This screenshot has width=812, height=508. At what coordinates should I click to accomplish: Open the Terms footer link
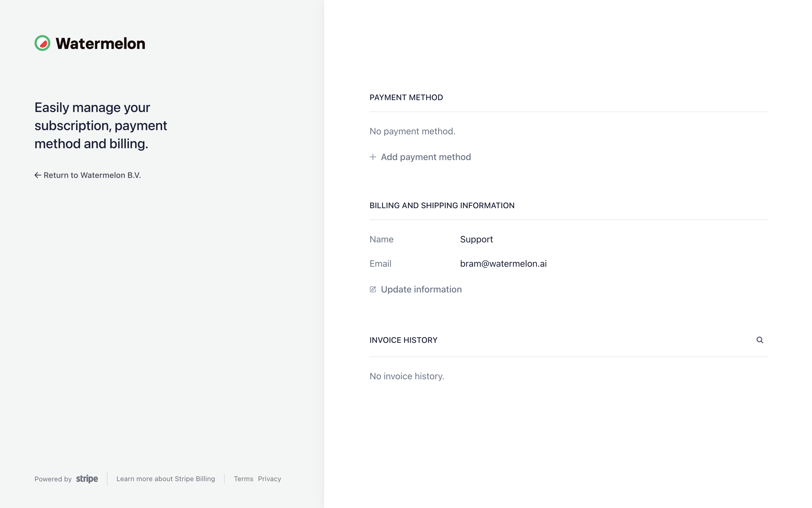244,479
